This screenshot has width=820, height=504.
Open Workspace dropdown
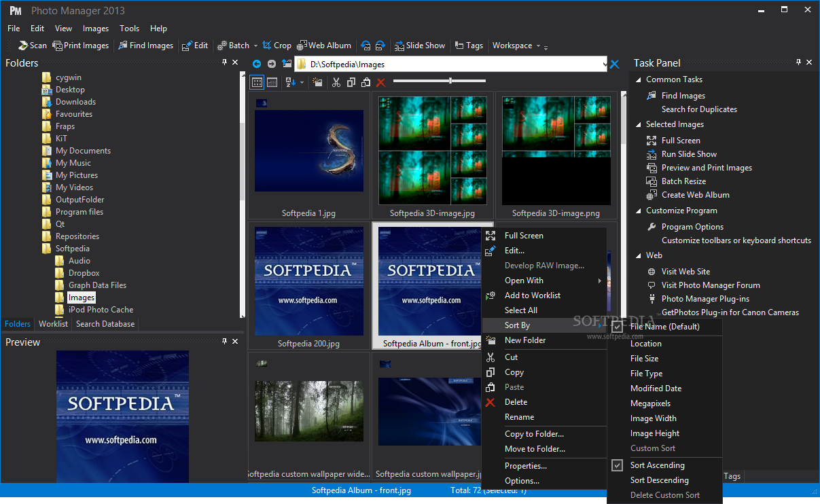coord(515,46)
